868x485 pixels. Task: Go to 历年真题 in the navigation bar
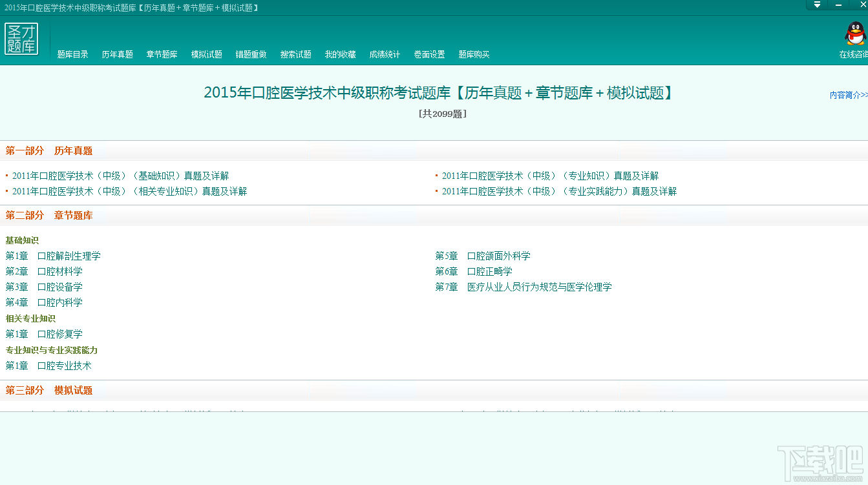click(x=118, y=55)
